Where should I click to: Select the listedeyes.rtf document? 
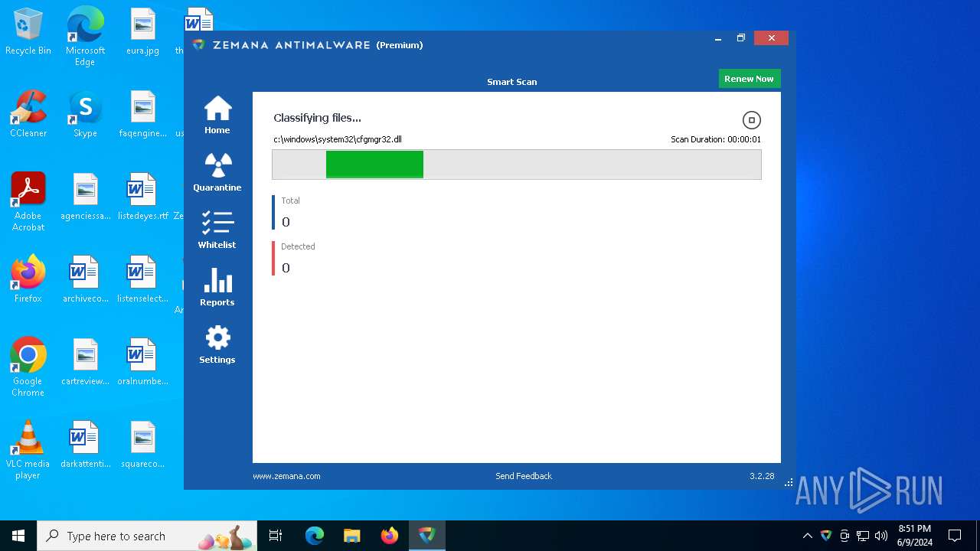point(142,197)
